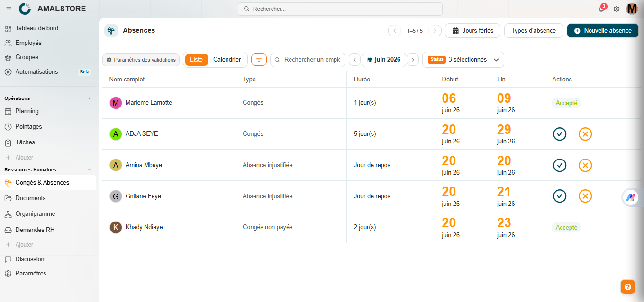Screen dimensions: 644x302
Task: Go to the next month
Action: pos(413,60)
